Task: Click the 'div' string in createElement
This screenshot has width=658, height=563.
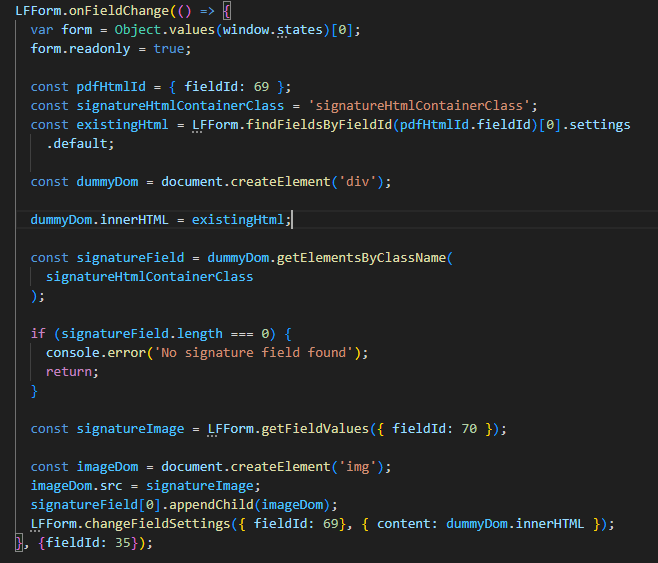Action: 357,182
